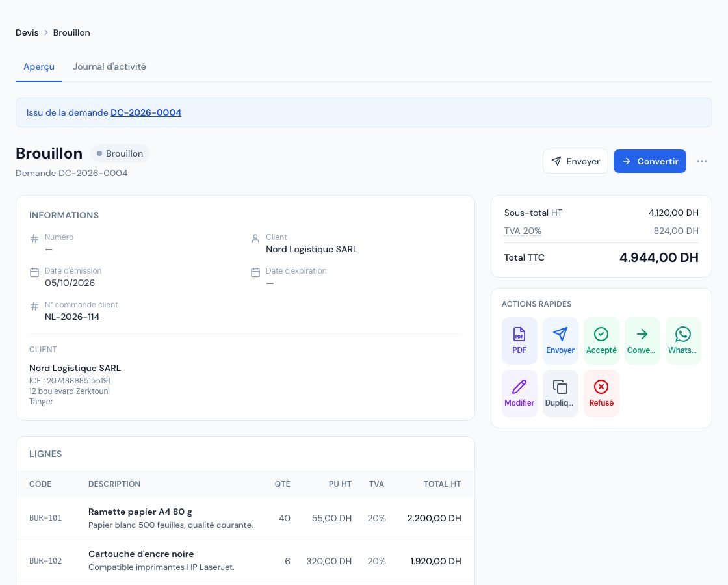Click the Envoyer button in the header
This screenshot has width=728, height=585.
click(x=575, y=161)
